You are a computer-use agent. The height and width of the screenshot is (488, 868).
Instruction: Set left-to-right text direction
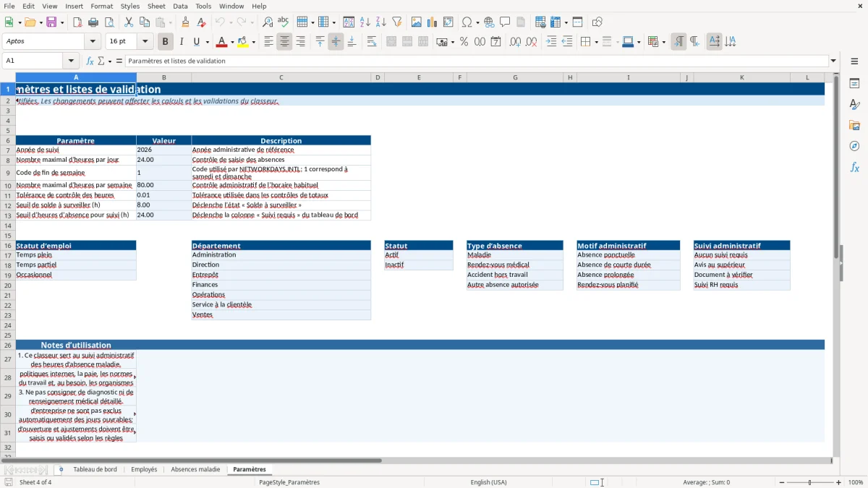678,42
